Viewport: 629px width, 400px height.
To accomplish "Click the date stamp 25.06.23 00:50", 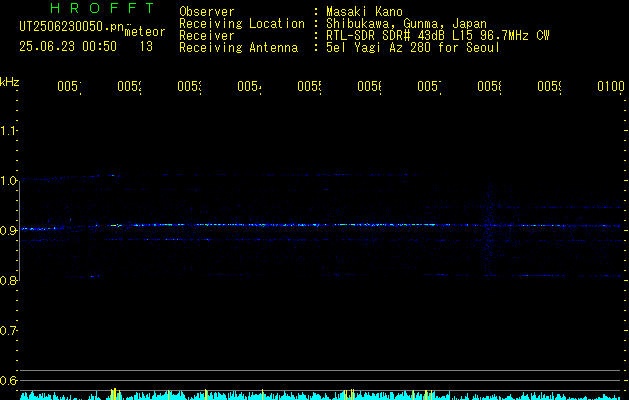I will pos(68,47).
